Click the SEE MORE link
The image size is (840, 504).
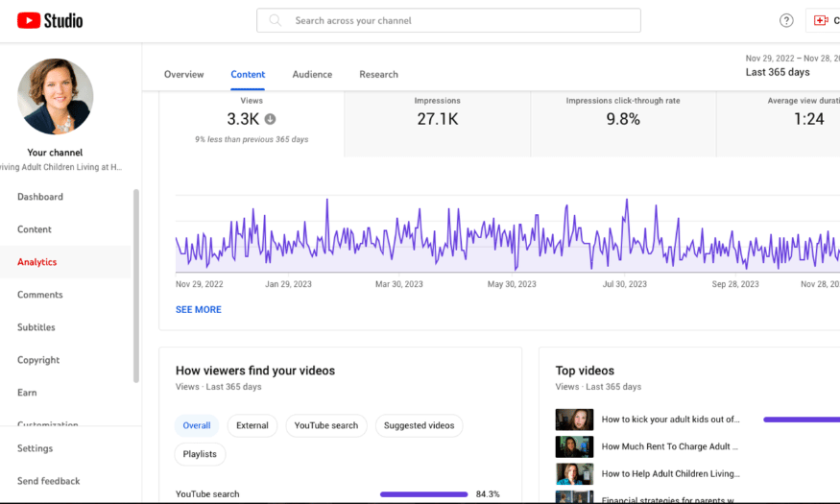point(198,309)
